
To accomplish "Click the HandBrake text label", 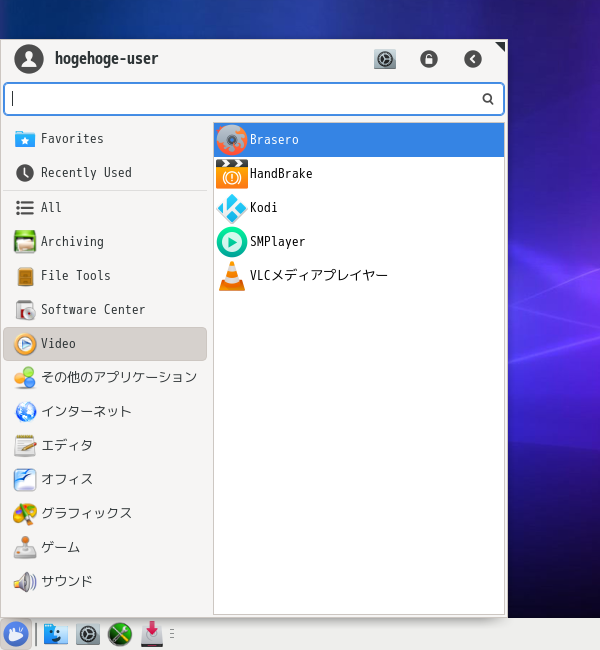I will coord(281,174).
